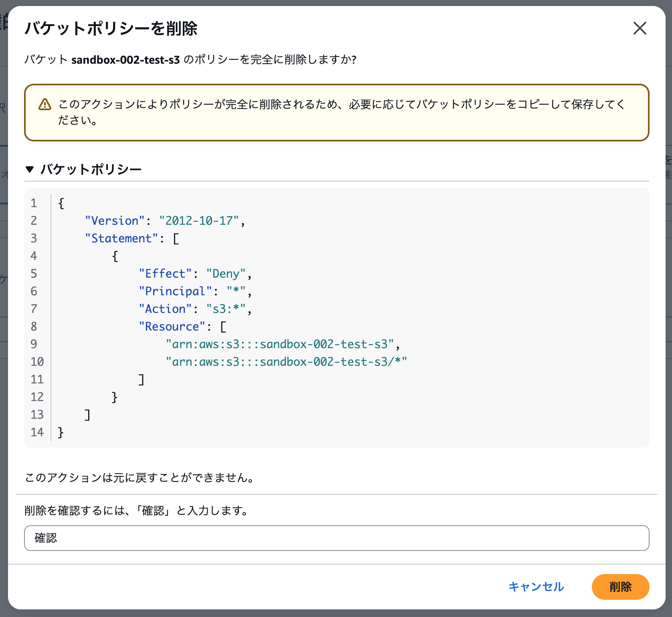Click the 確認 confirmation input field
The image size is (672, 617).
[336, 538]
